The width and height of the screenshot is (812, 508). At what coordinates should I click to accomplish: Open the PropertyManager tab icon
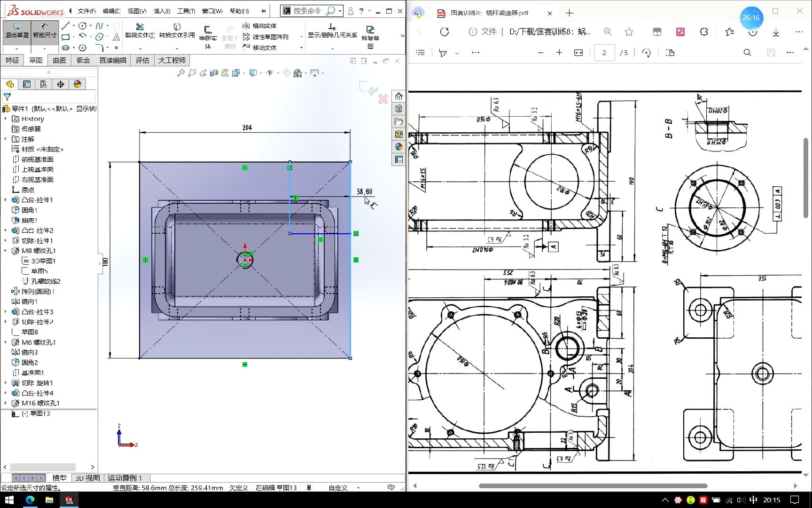[x=27, y=84]
